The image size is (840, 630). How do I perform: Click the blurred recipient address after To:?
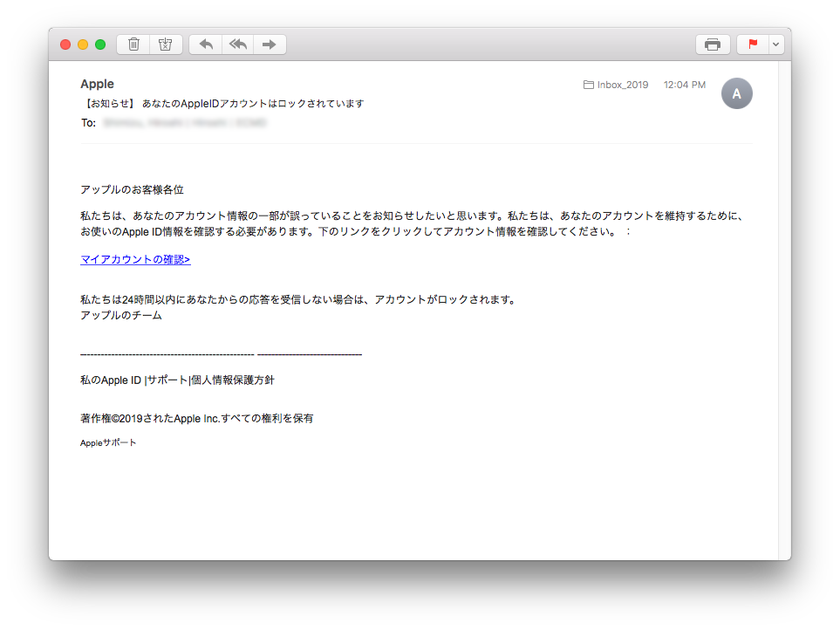coord(185,123)
